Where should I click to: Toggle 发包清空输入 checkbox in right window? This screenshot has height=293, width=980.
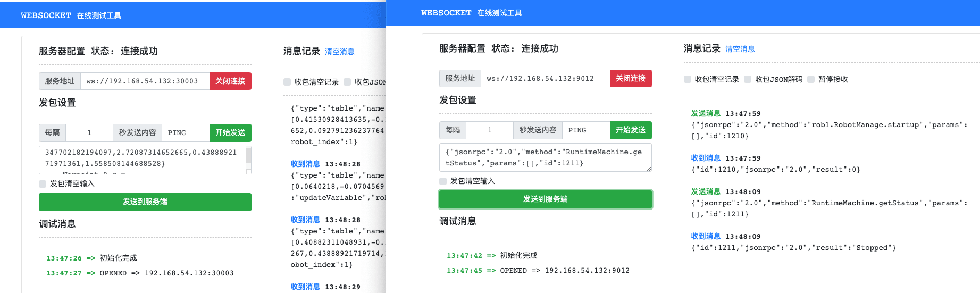(443, 181)
